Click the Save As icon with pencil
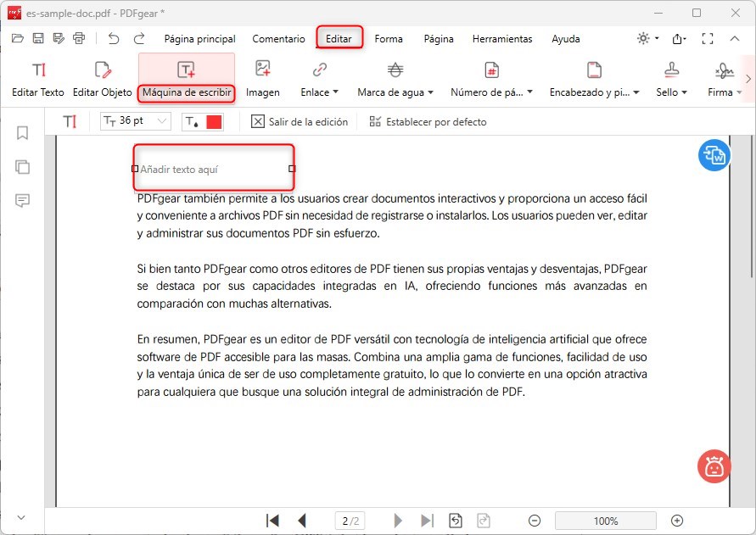Screen dimensions: 756x535 pyautogui.click(x=59, y=38)
